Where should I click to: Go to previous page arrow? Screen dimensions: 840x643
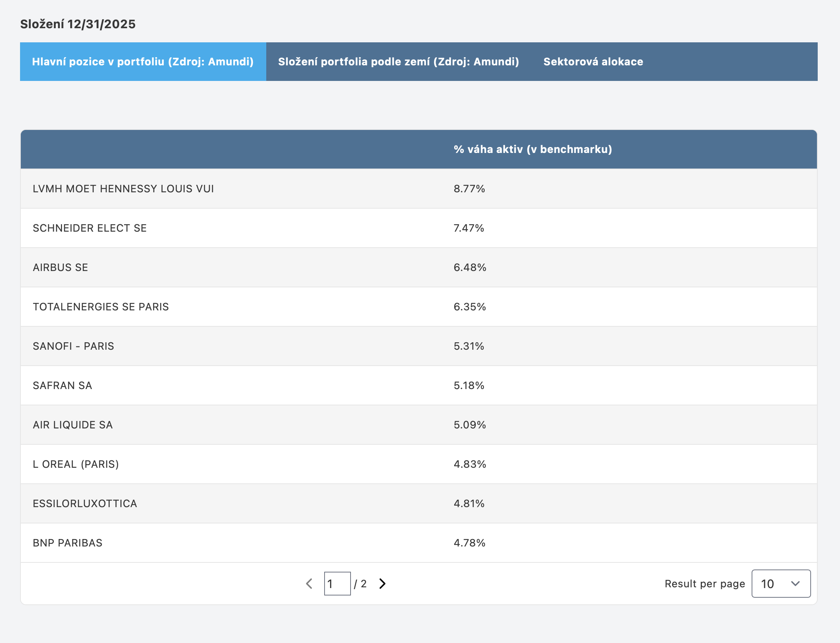coord(309,583)
